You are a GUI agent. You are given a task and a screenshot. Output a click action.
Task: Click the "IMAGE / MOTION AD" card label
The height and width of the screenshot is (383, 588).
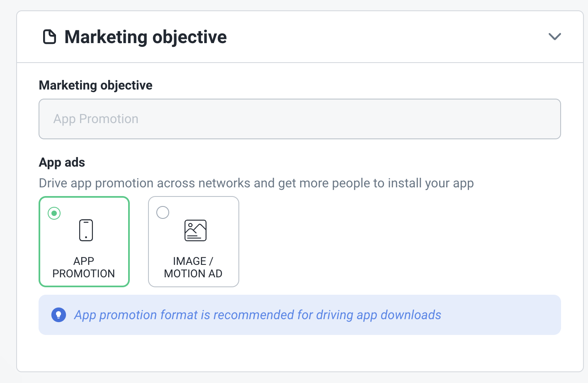(x=193, y=267)
